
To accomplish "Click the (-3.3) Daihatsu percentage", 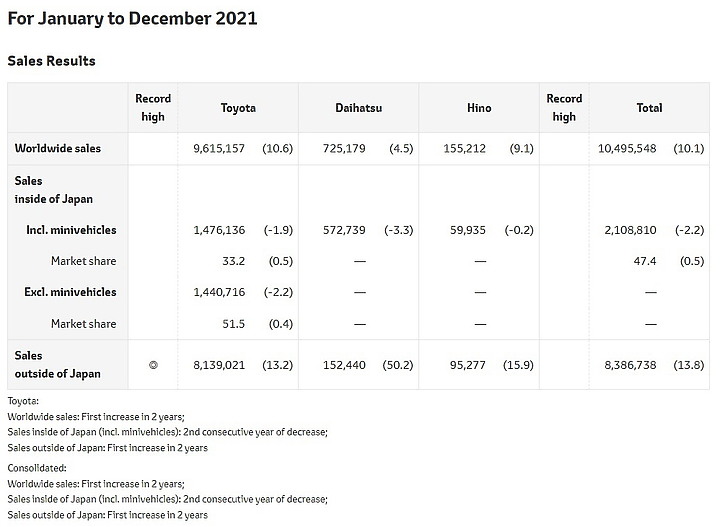I will 399,230.
